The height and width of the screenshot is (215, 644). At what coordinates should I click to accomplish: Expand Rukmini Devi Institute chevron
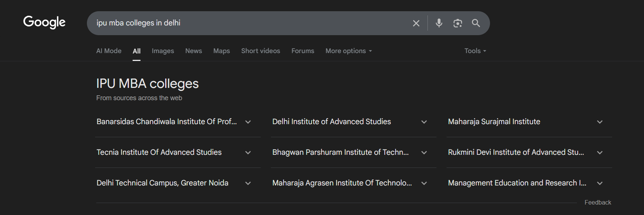600,153
